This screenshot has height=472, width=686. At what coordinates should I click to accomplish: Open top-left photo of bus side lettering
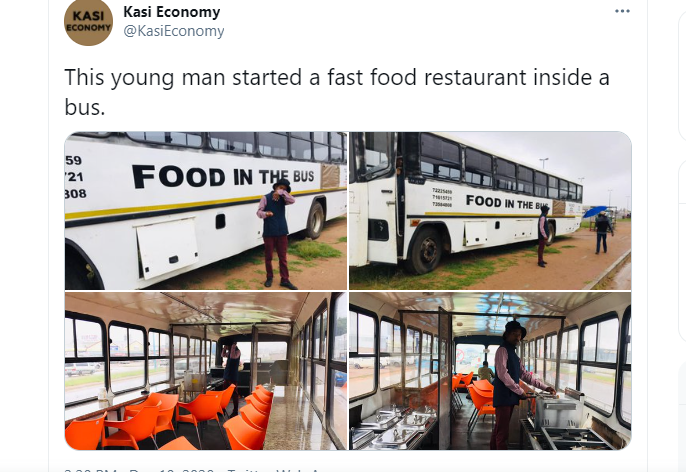[206, 211]
